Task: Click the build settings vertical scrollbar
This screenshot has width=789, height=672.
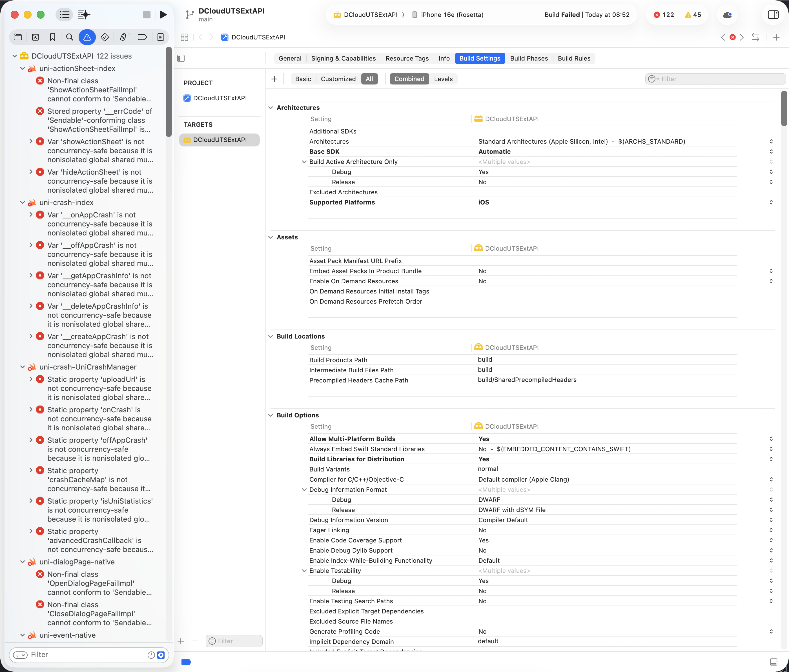Action: (x=784, y=108)
